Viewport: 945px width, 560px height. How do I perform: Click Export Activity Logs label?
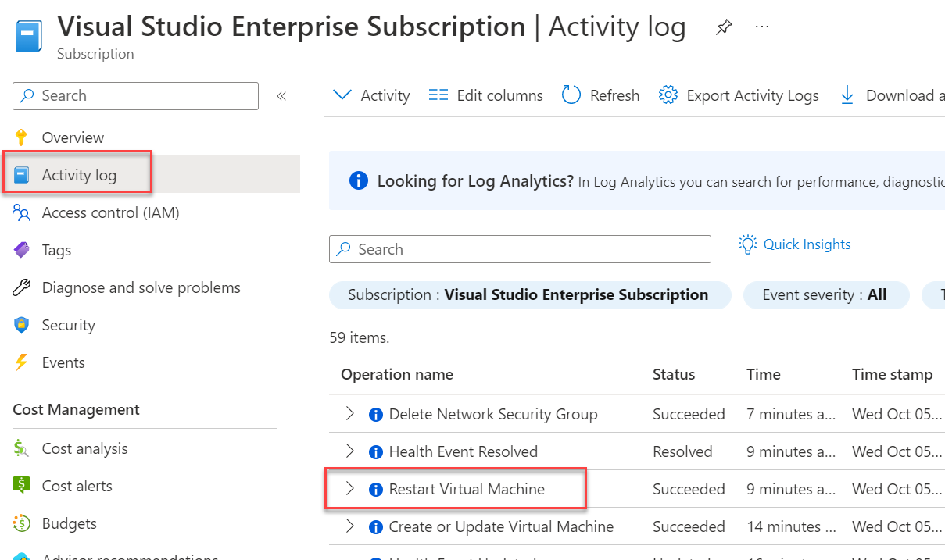click(753, 95)
